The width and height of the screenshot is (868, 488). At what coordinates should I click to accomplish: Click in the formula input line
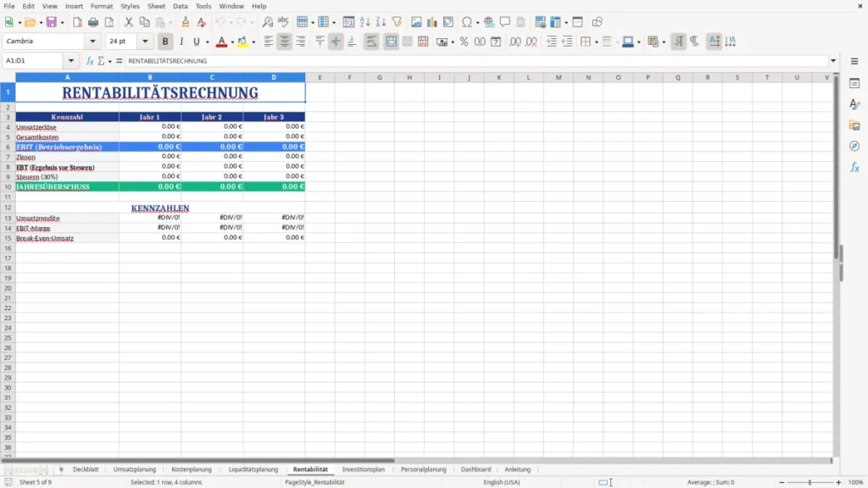(x=476, y=61)
